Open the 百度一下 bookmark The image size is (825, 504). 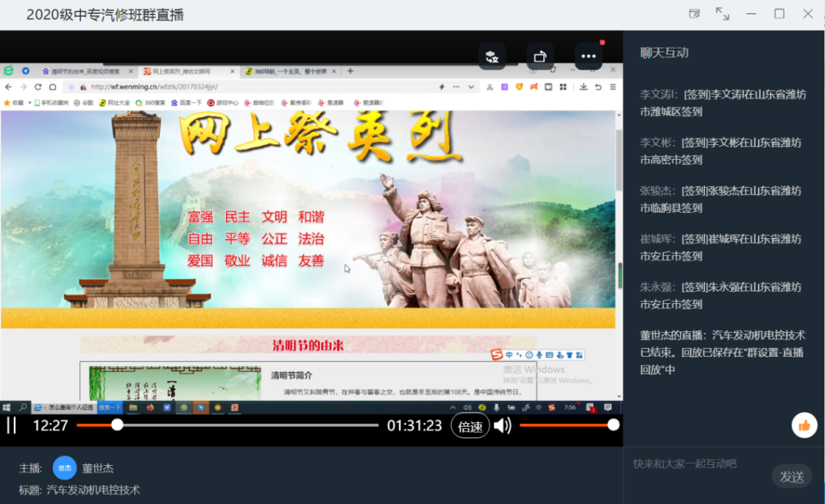186,102
